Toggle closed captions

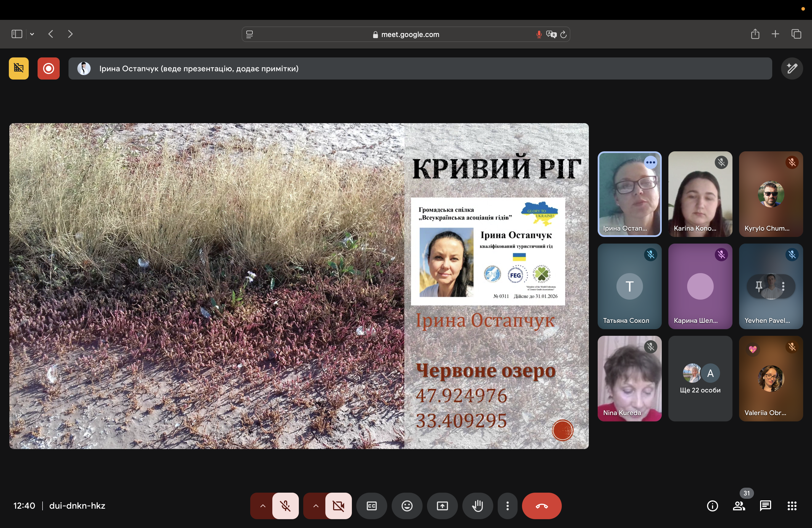click(x=371, y=506)
